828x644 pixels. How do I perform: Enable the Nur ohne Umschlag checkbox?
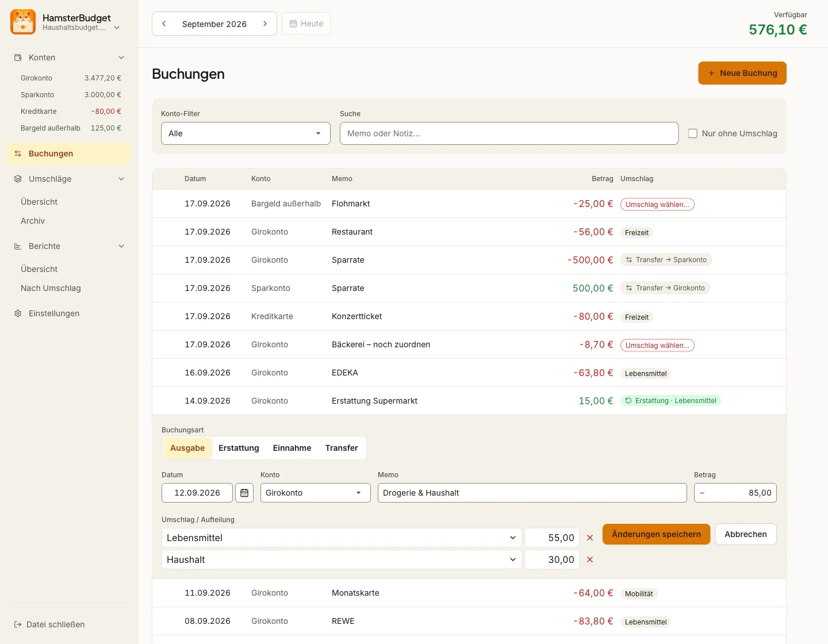[693, 133]
